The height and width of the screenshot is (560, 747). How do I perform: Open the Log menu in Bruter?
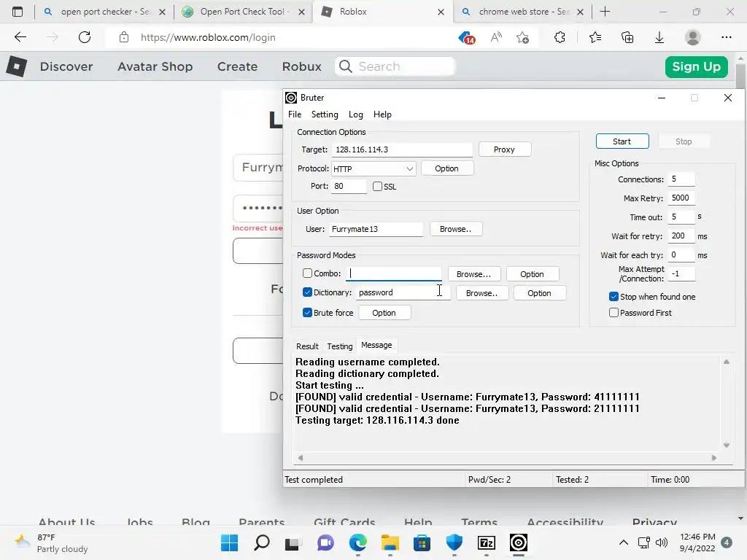355,114
